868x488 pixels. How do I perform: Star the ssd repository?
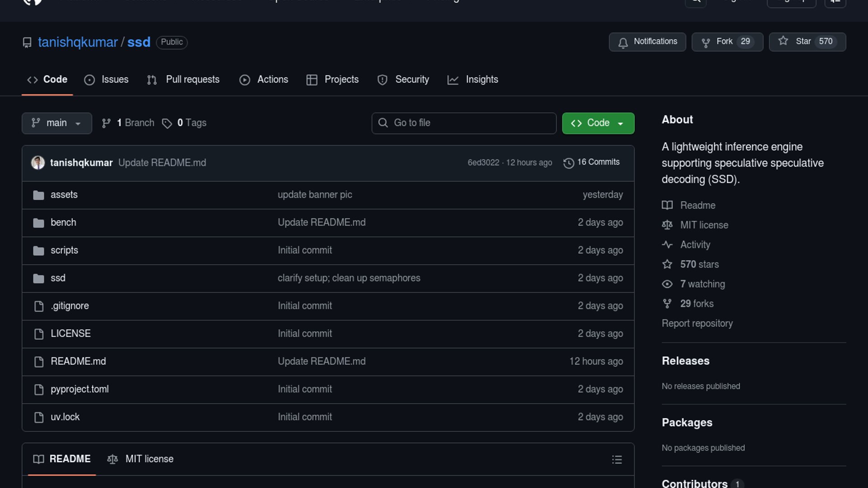(807, 42)
